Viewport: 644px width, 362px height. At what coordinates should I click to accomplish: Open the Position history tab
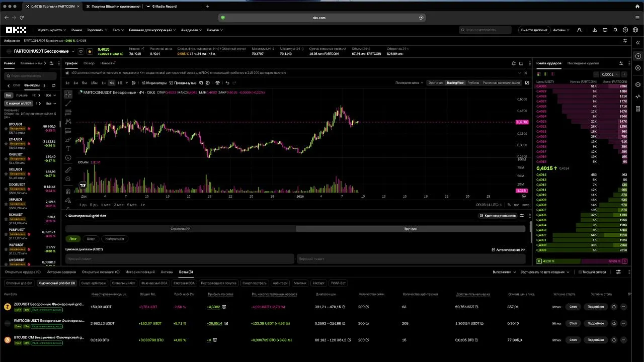140,272
